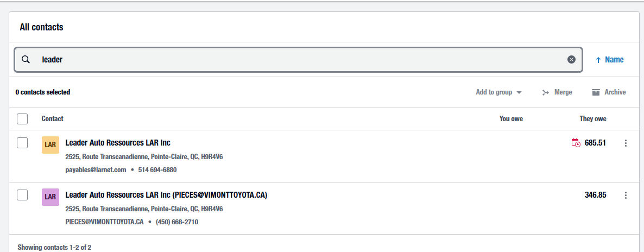Click the Archive box icon
The height and width of the screenshot is (252, 644).
pyautogui.click(x=596, y=92)
